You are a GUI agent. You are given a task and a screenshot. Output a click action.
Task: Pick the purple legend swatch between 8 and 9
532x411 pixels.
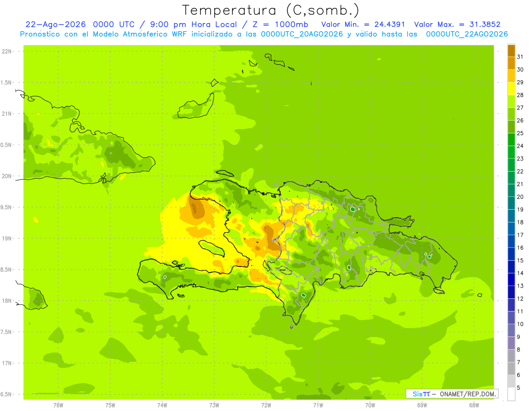click(x=511, y=343)
